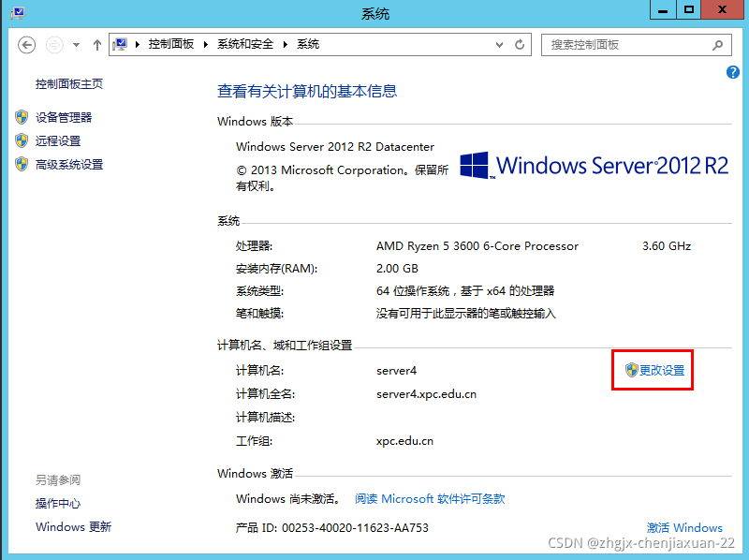Open 高级系统设置 from the sidebar
The width and height of the screenshot is (749, 560).
[x=69, y=165]
